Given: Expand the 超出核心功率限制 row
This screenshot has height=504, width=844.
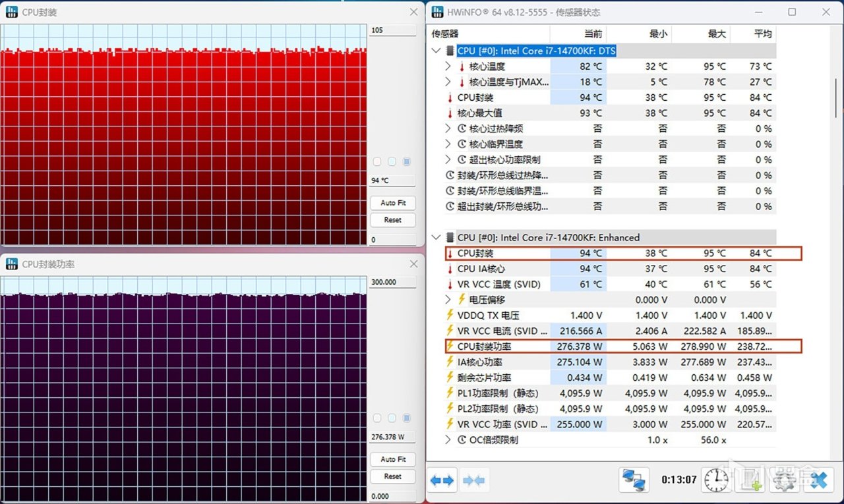Looking at the screenshot, I should (448, 160).
